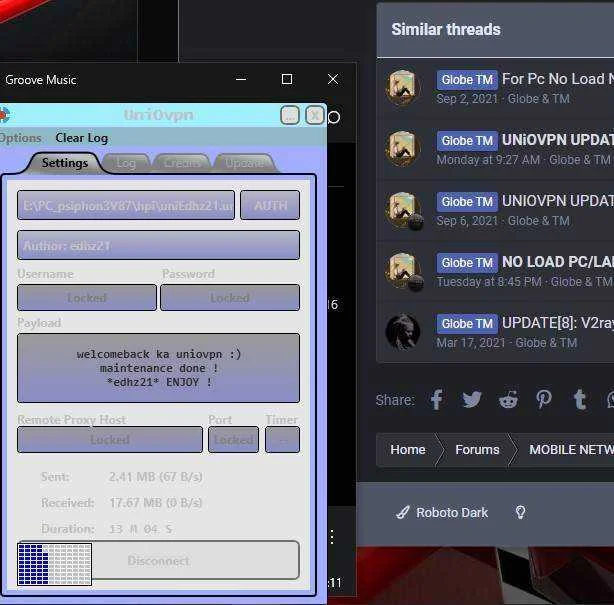This screenshot has width=614, height=605.
Task: Open the UNIOVPN UPDAT thread from Sep 6, 2021
Action: pos(558,201)
